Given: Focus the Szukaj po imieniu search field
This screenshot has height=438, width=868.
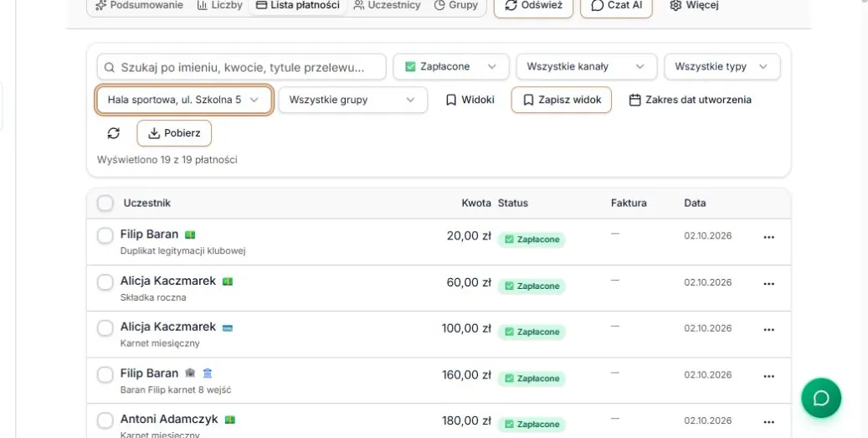Looking at the screenshot, I should [241, 67].
